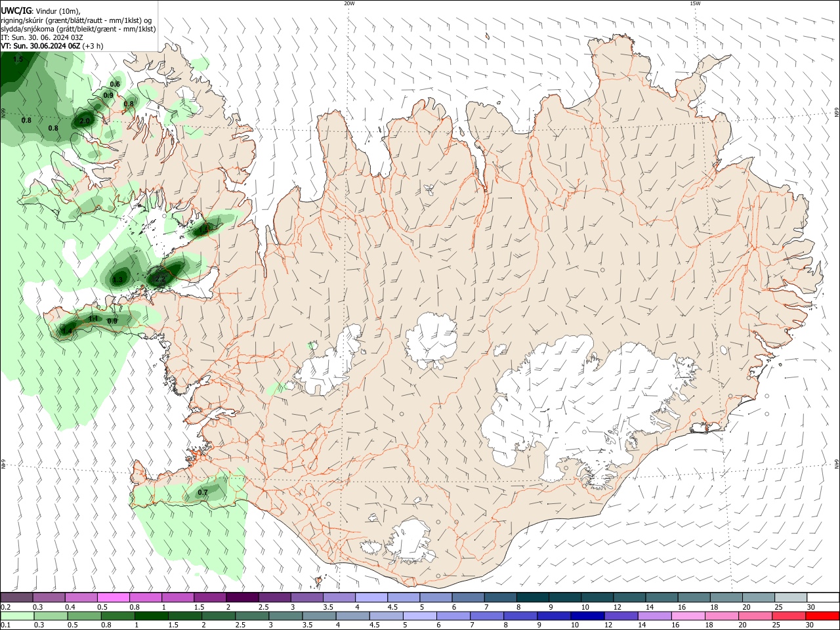The width and height of the screenshot is (840, 630).
Task: Pick the palest green 0.1 swatch, lower legend row
Action: pyautogui.click(x=17, y=616)
